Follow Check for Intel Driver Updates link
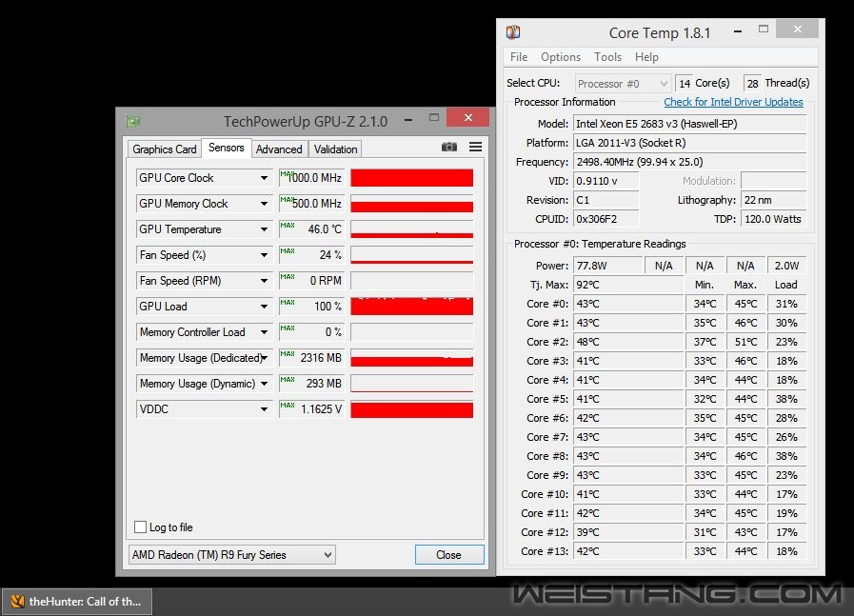Screen dimensions: 854x616 click(733, 102)
